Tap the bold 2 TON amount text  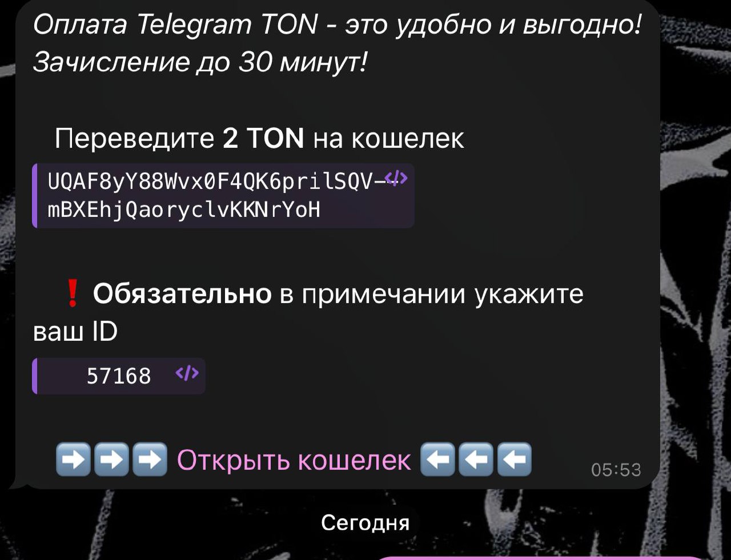pyautogui.click(x=263, y=138)
